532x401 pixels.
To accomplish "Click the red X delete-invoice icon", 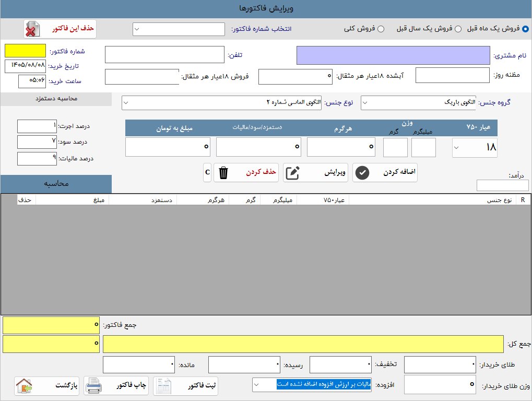I will 32,29.
